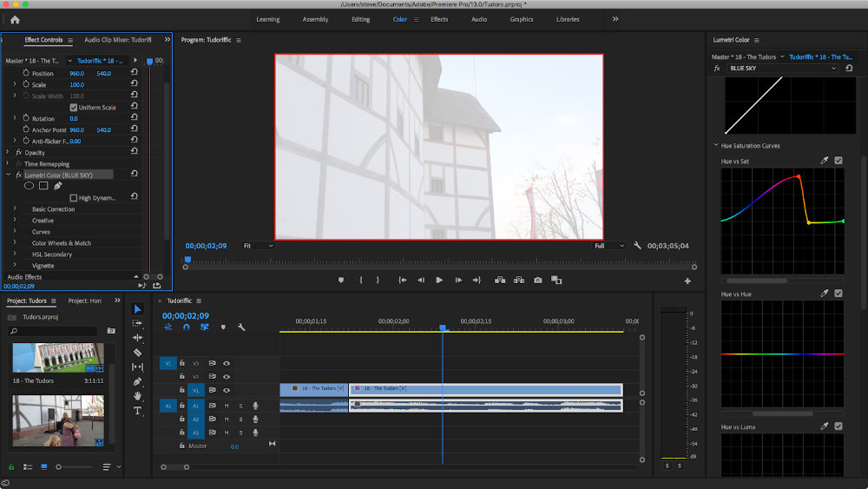868x489 pixels.
Task: Click the Export Frame camera icon
Action: [538, 280]
